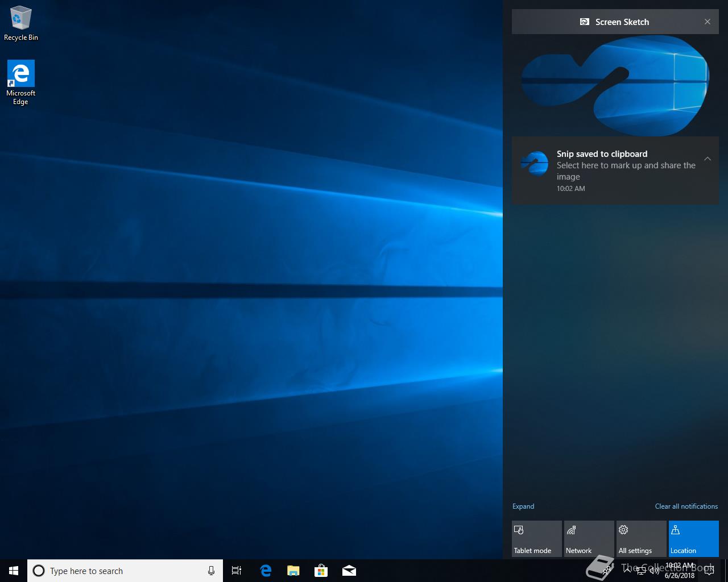Click the Screen Sketch header icon
The height and width of the screenshot is (582, 728).
tap(584, 22)
